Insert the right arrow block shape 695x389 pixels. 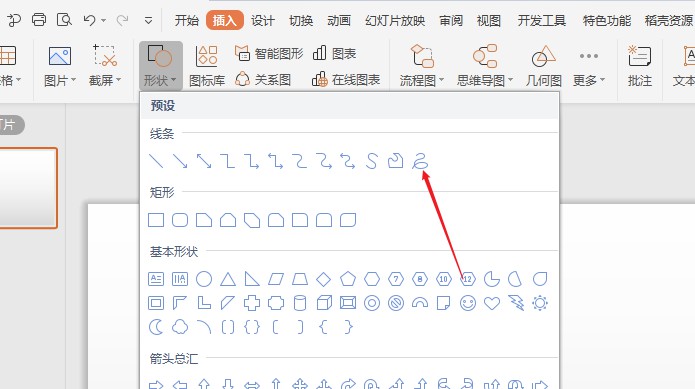point(156,384)
